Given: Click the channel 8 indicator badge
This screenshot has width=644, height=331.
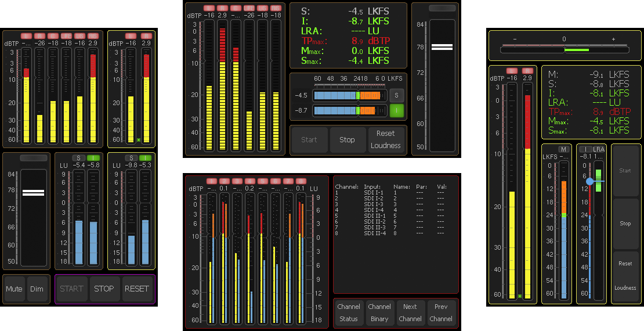Looking at the screenshot, I should pyautogui.click(x=301, y=181).
